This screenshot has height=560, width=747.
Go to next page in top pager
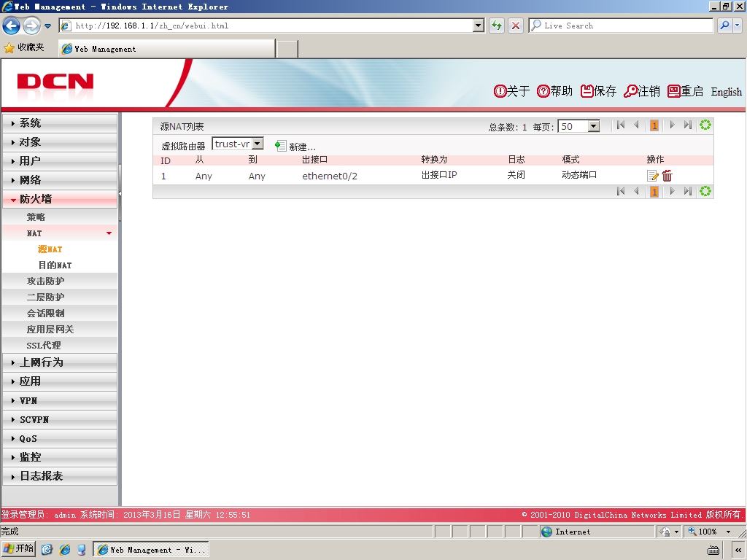click(672, 125)
